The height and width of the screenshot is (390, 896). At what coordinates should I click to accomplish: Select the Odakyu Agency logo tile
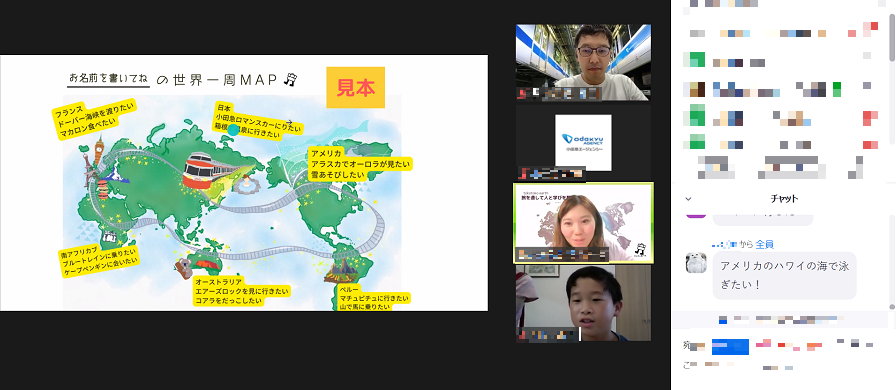click(x=583, y=142)
